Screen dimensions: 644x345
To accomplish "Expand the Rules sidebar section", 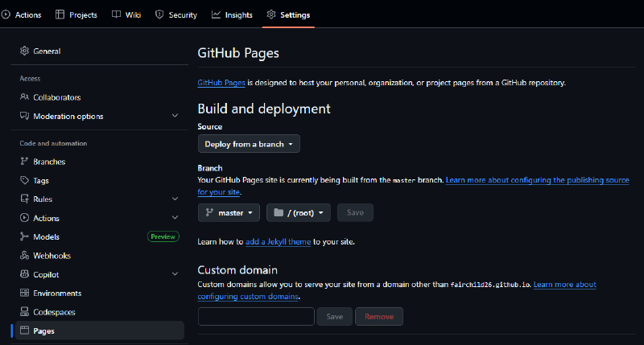I will coord(175,199).
